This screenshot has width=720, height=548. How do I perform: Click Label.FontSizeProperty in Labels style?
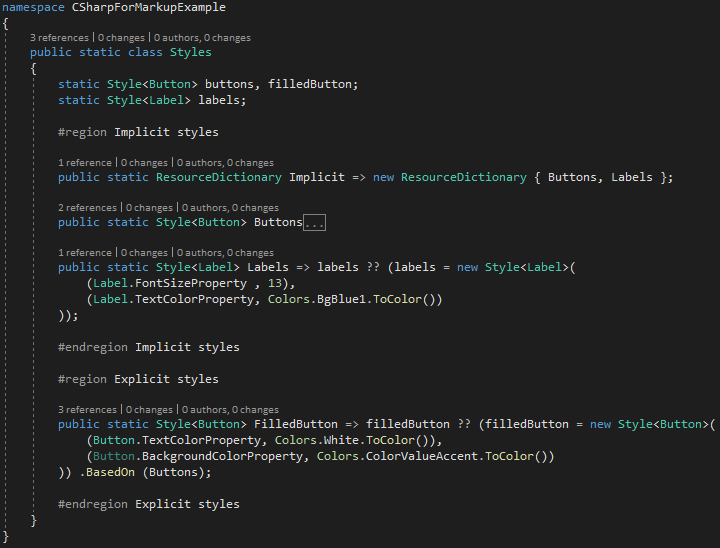coord(170,283)
